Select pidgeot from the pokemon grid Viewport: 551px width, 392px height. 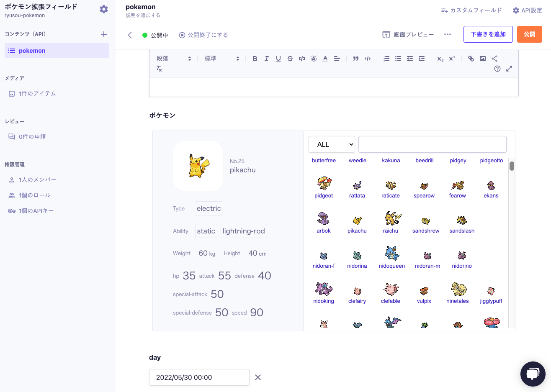tap(324, 187)
